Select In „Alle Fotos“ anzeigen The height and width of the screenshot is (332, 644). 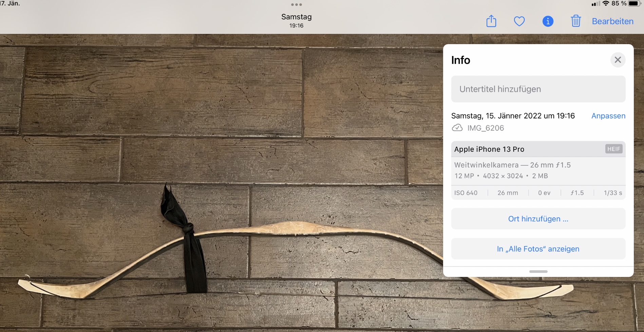pyautogui.click(x=538, y=249)
